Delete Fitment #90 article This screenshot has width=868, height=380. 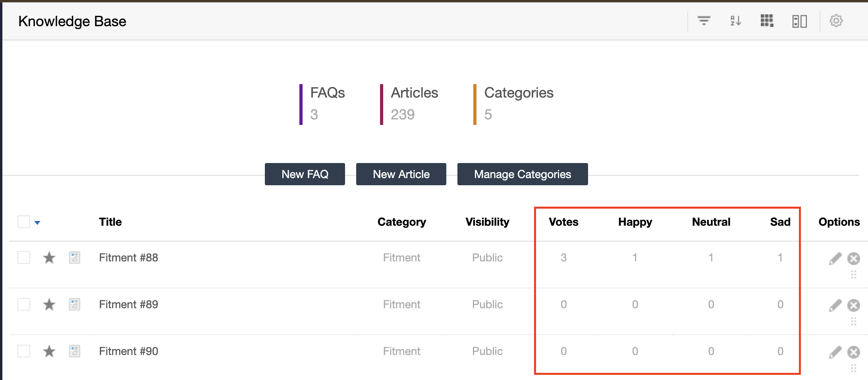pyautogui.click(x=853, y=352)
